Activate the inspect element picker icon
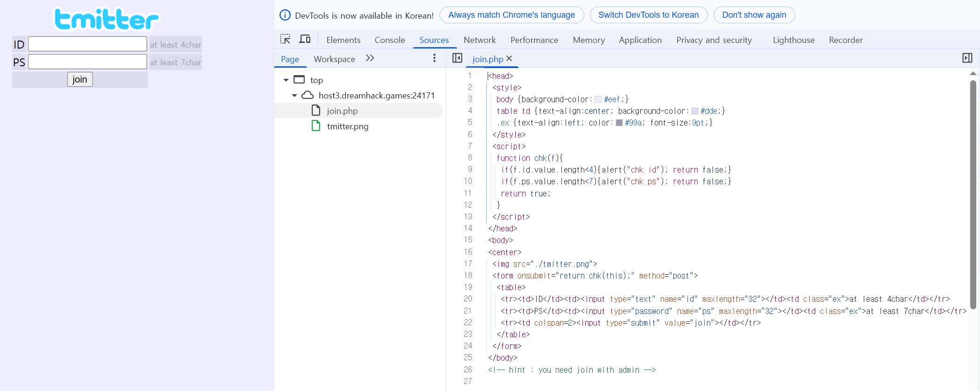Viewport: 980px width, 391px height. 285,39
